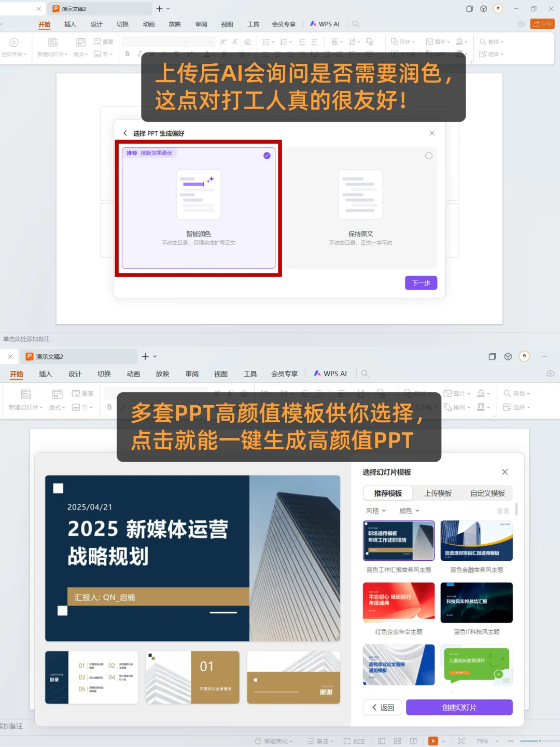This screenshot has height=747, width=560.
Task: Open the font name combo box in upper window
Action: coord(155,41)
